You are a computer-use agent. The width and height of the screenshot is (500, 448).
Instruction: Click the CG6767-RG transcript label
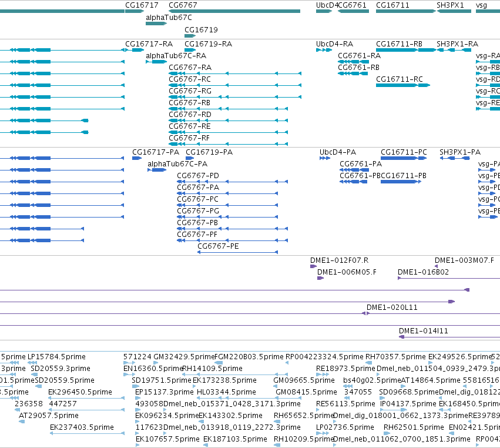190,91
